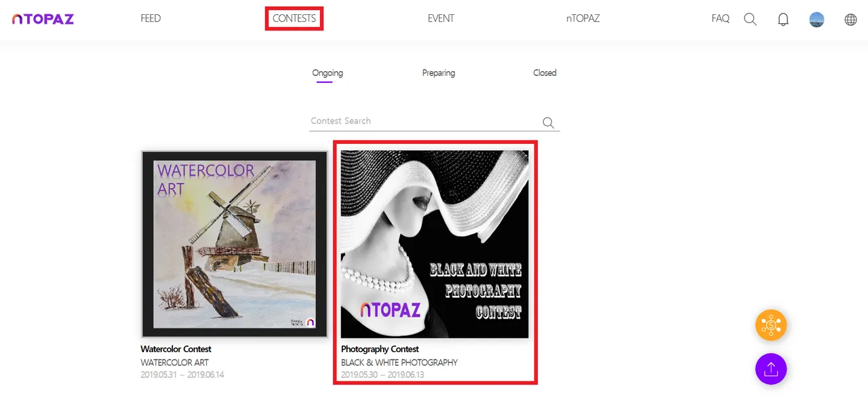This screenshot has height=401, width=868.
Task: Open the user profile avatar
Action: click(816, 20)
